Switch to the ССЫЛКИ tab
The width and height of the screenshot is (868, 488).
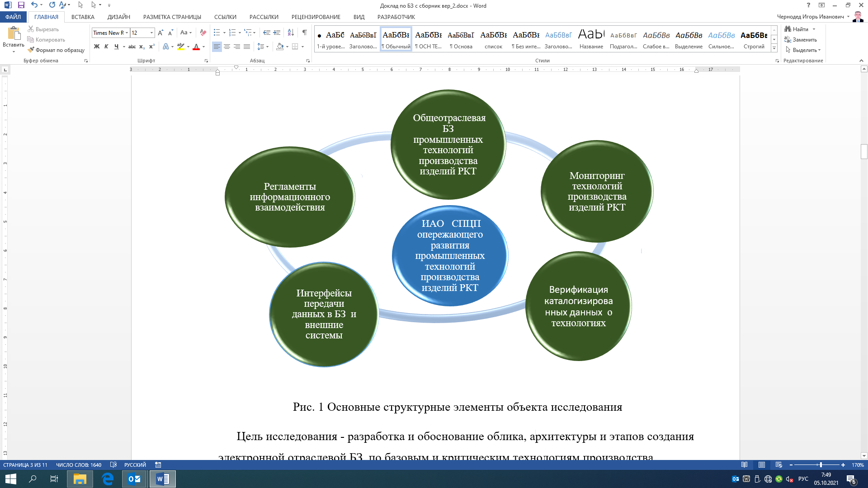pos(225,17)
